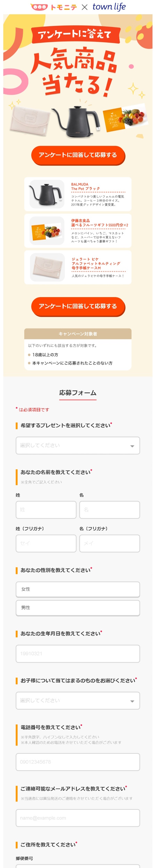Open the BALMUDA The Pot thumbnail
The height and width of the screenshot is (868, 156).
click(x=47, y=194)
